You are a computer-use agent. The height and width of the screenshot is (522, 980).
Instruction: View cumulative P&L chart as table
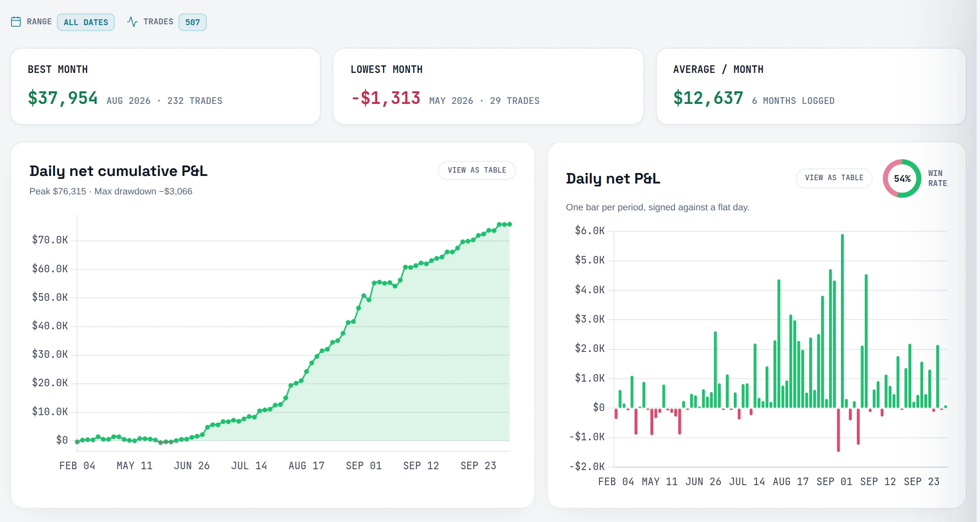point(477,171)
